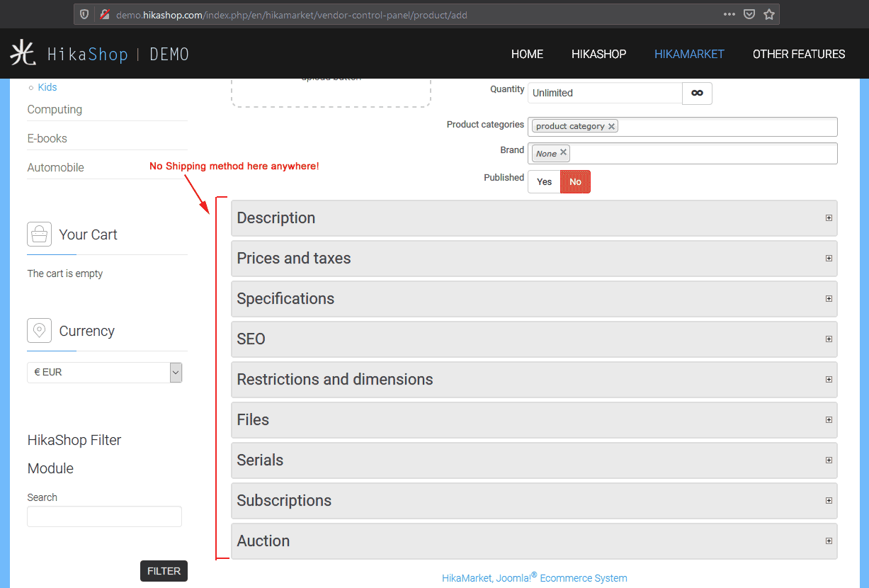869x588 pixels.
Task: Click the Currency location pin icon
Action: [x=39, y=330]
